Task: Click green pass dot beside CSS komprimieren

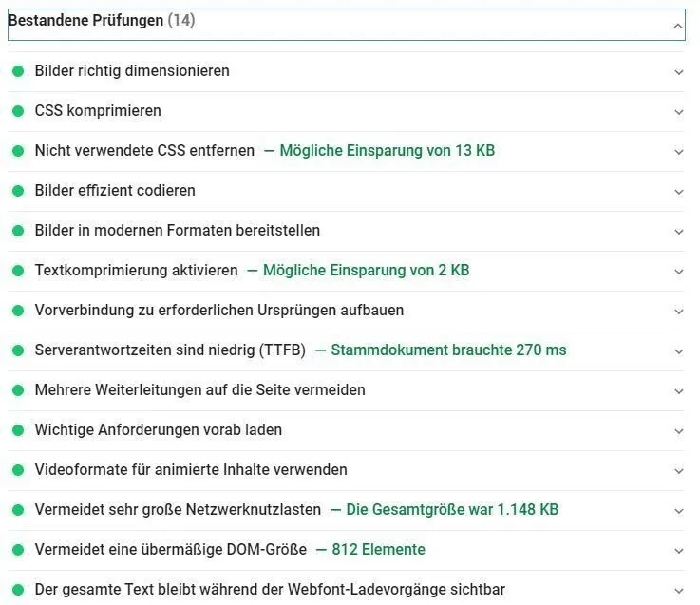Action: click(18, 111)
